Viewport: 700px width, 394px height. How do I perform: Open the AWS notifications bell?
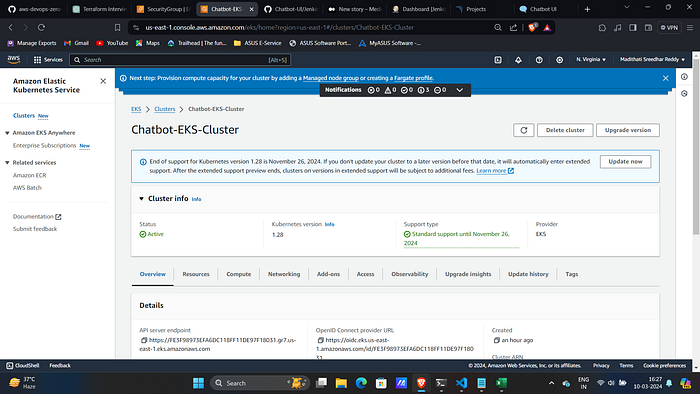[x=518, y=59]
